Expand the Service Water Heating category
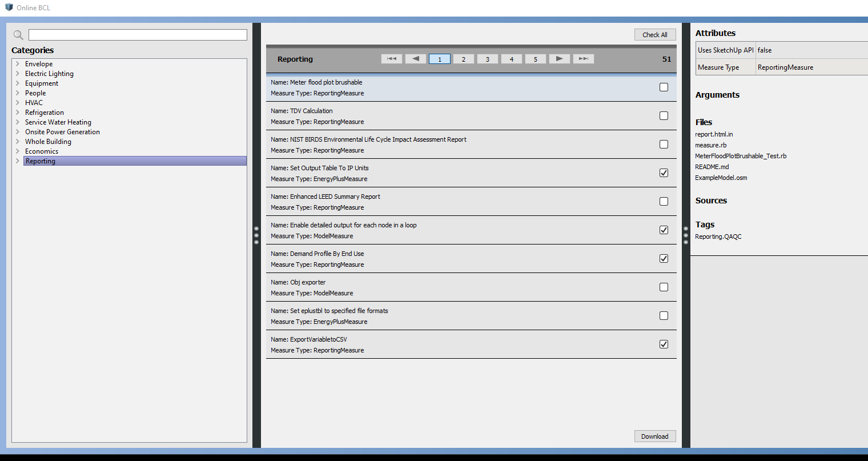The image size is (868, 461). tap(18, 122)
